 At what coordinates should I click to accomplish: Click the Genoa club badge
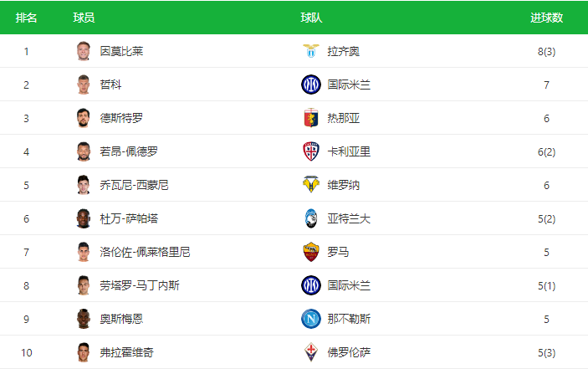[x=311, y=118]
